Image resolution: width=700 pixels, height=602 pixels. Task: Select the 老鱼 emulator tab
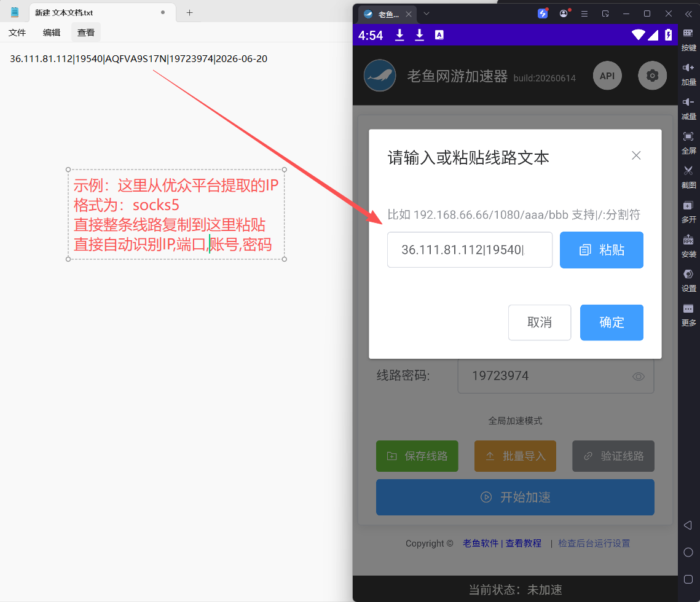click(x=388, y=14)
